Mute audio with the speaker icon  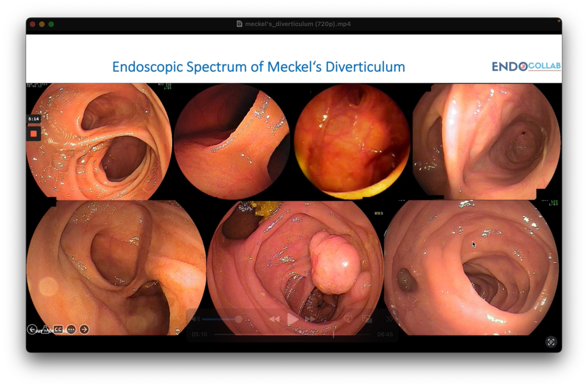(x=196, y=319)
